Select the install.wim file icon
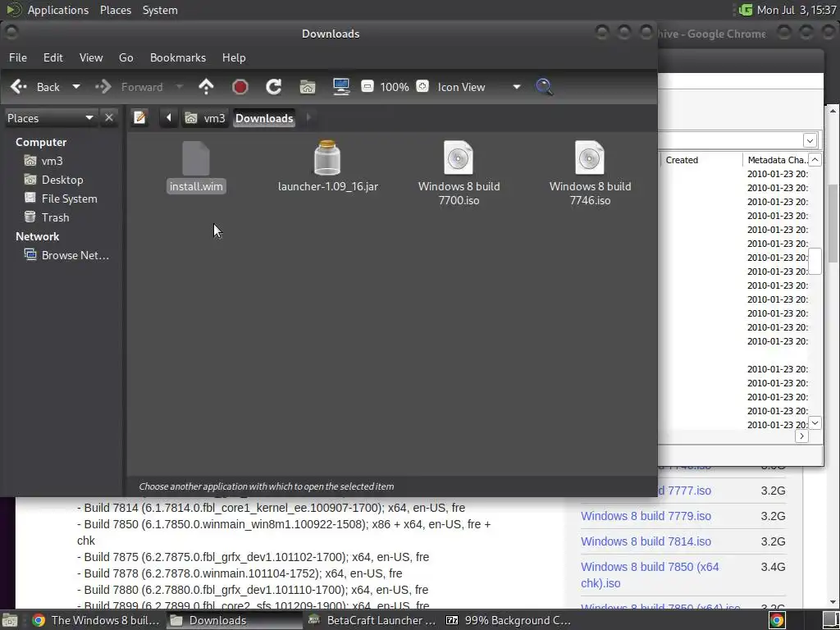This screenshot has height=630, width=840. click(196, 158)
